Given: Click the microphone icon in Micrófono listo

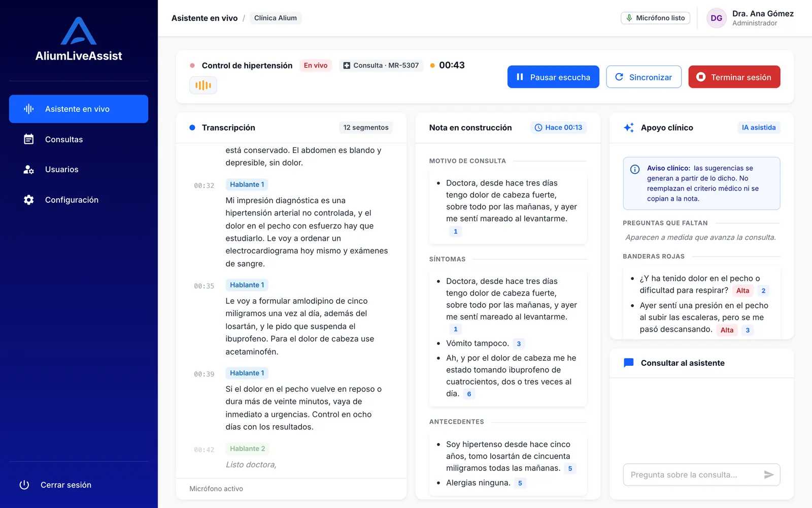Looking at the screenshot, I should pos(629,18).
